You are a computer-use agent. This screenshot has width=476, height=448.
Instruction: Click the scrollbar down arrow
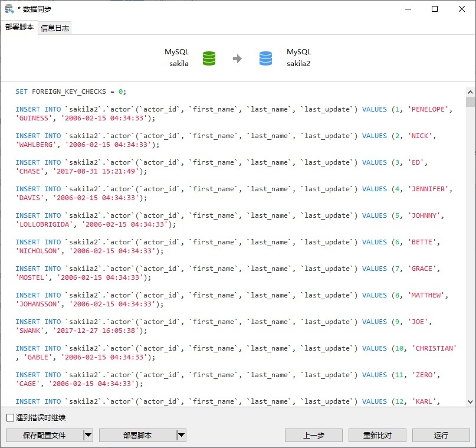tap(470, 402)
